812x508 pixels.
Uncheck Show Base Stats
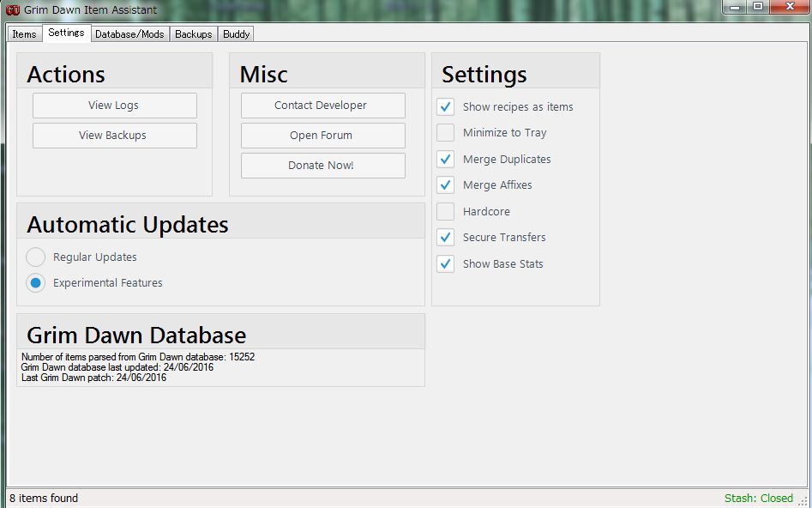tap(445, 263)
